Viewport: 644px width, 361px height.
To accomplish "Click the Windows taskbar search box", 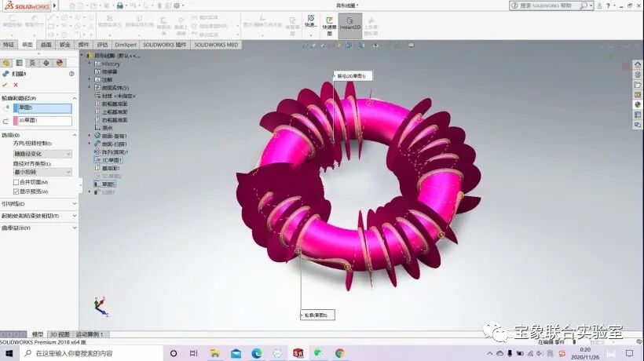I will 91,353.
